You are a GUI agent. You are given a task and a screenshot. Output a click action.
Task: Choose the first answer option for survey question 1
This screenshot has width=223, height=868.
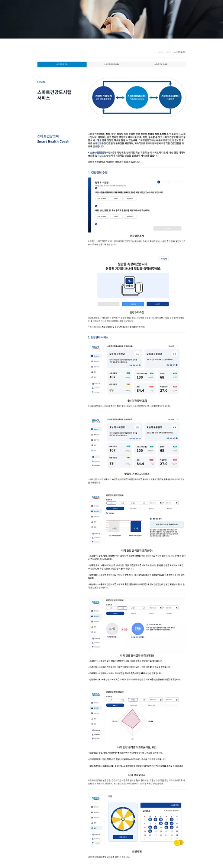point(102,199)
